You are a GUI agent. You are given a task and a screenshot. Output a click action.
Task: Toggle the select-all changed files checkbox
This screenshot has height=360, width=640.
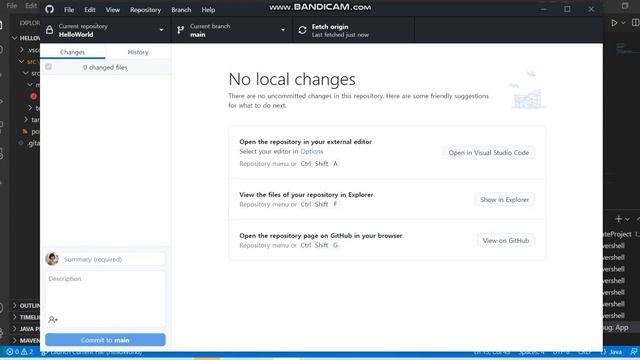pyautogui.click(x=49, y=67)
